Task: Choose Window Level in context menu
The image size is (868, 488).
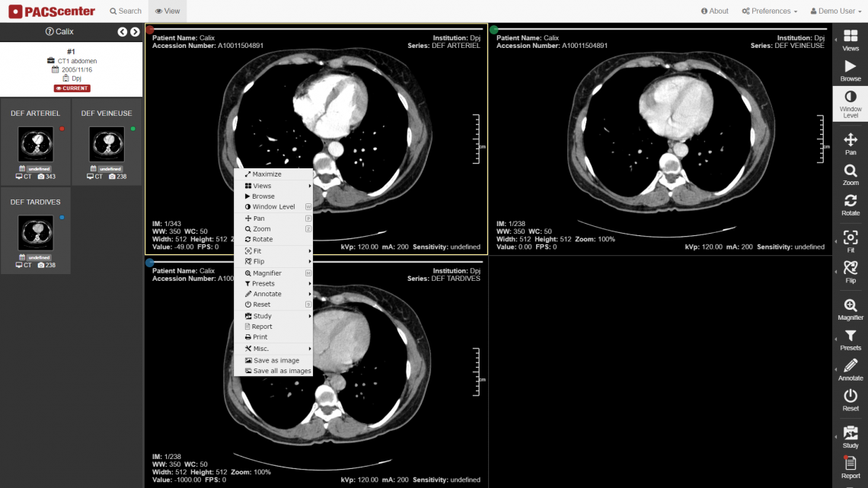Action: click(x=273, y=207)
